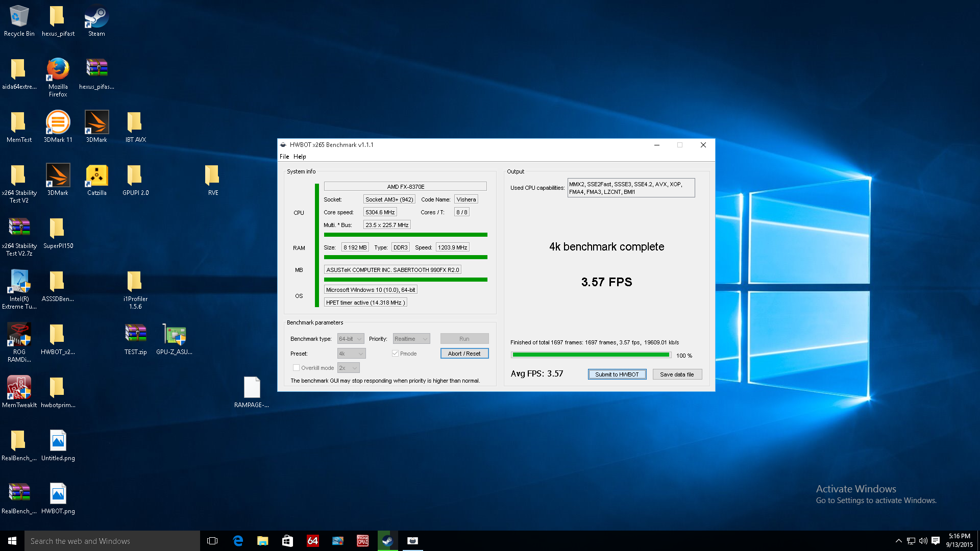
Task: Open Task View from the taskbar
Action: pyautogui.click(x=212, y=541)
